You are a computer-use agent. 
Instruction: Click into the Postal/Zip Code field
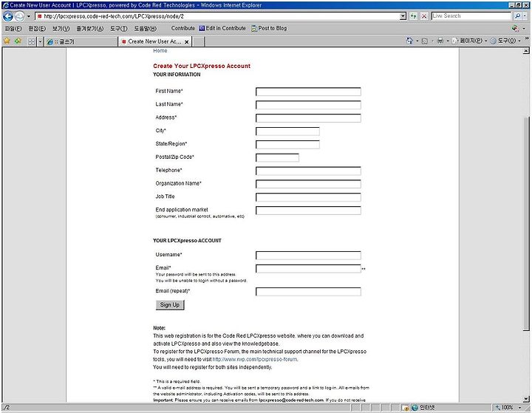277,157
